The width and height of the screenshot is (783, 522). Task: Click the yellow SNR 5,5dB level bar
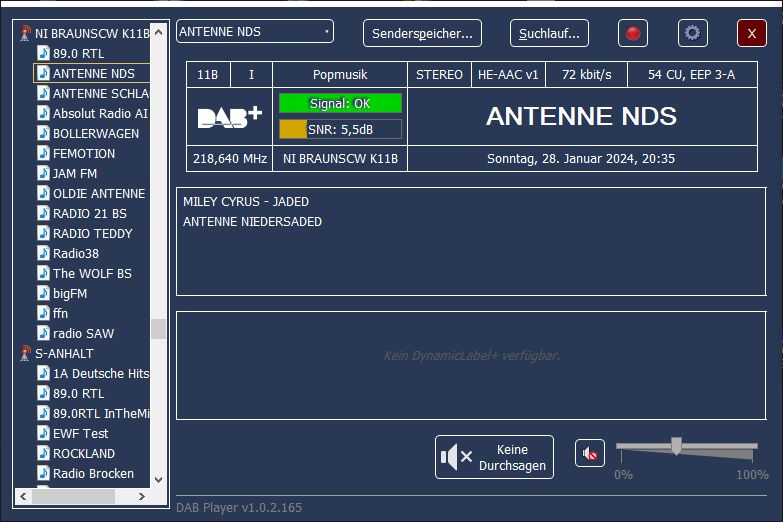pyautogui.click(x=293, y=129)
